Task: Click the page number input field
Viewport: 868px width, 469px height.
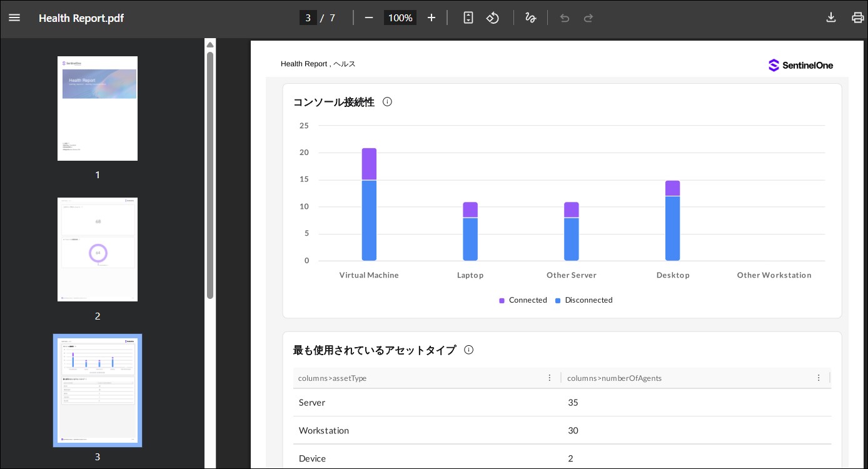Action: tap(308, 18)
